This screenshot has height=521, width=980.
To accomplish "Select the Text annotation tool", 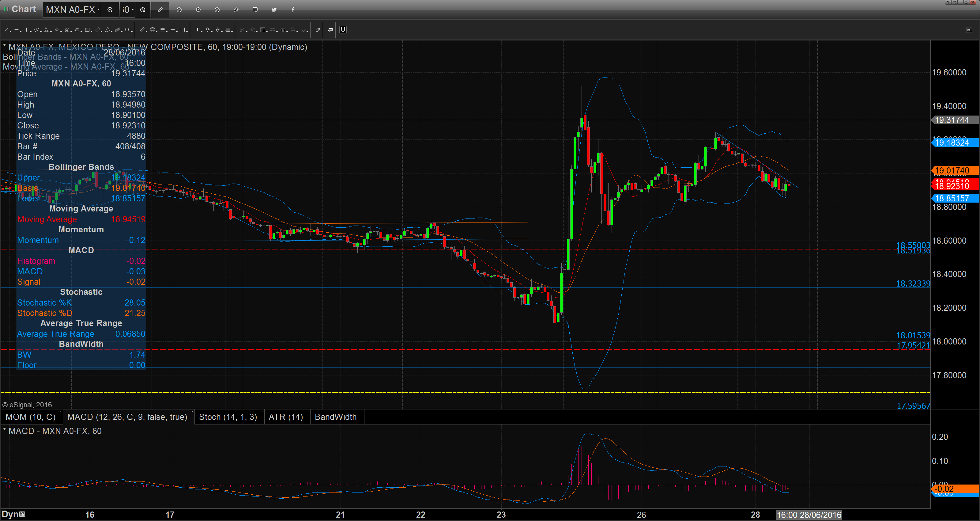I will click(198, 30).
